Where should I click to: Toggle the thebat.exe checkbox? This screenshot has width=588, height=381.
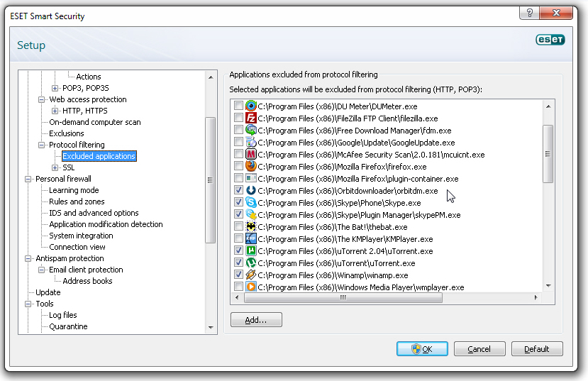238,226
